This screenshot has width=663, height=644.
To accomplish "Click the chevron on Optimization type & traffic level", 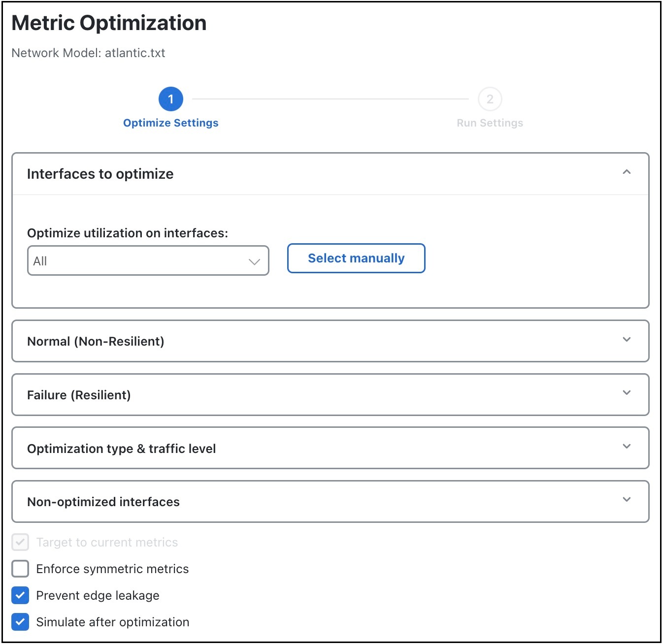I will [627, 447].
